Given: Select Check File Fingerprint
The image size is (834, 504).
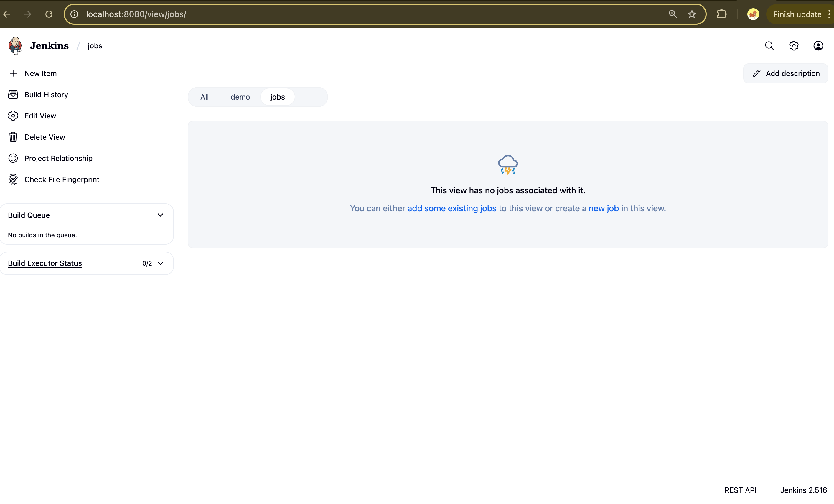Looking at the screenshot, I should 62,179.
